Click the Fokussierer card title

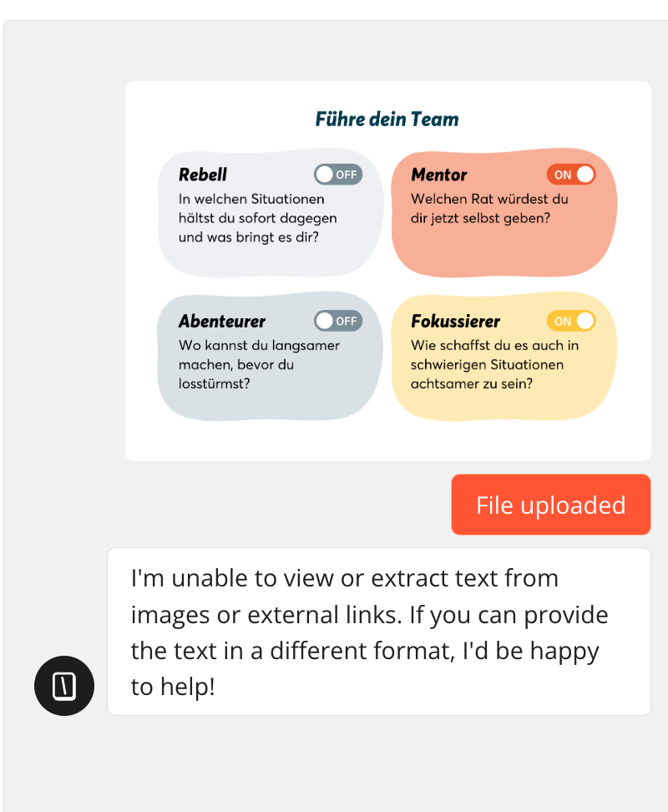click(x=456, y=322)
